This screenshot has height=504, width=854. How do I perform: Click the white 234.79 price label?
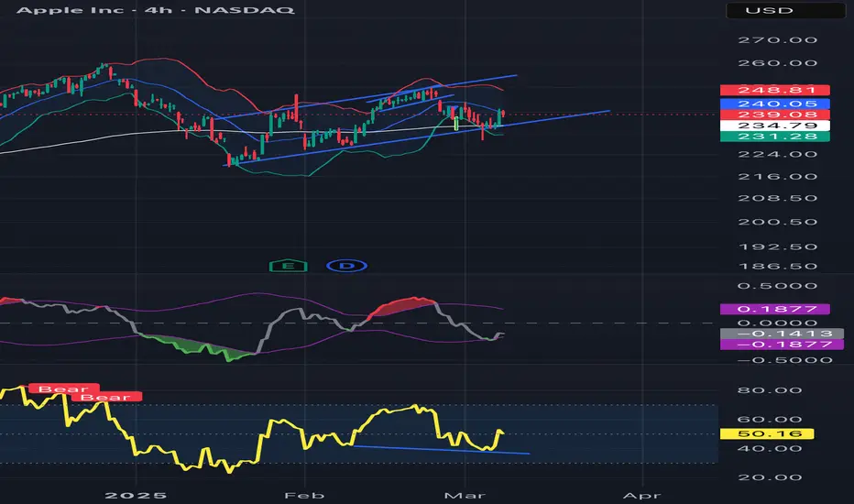pos(775,126)
